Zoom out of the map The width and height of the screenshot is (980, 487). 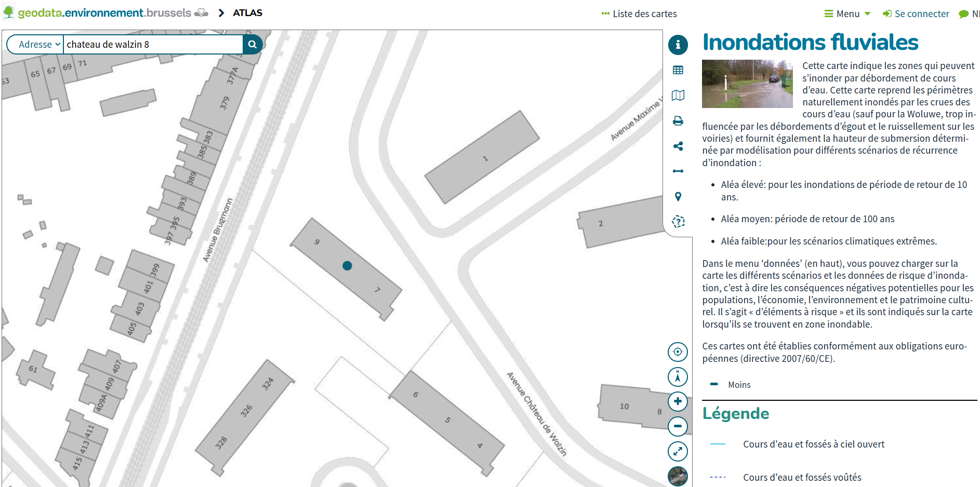tap(678, 426)
